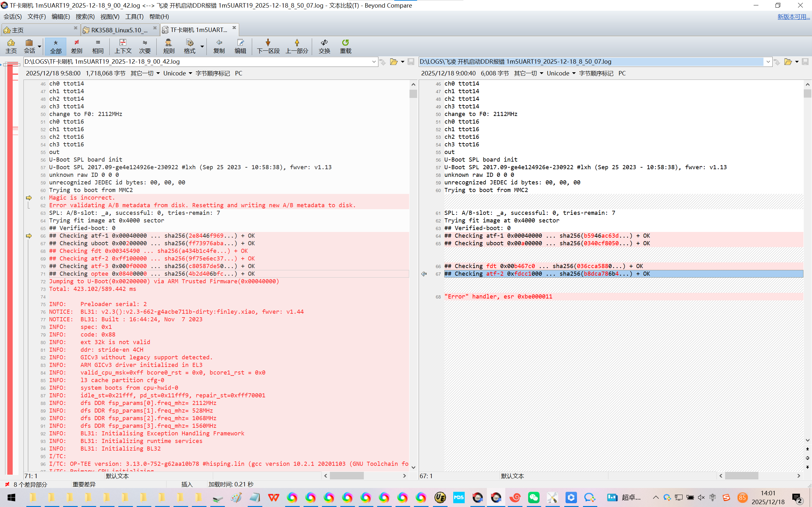Open the left pane Unicode encoding dropdown
The width and height of the screenshot is (812, 507).
pos(178,74)
